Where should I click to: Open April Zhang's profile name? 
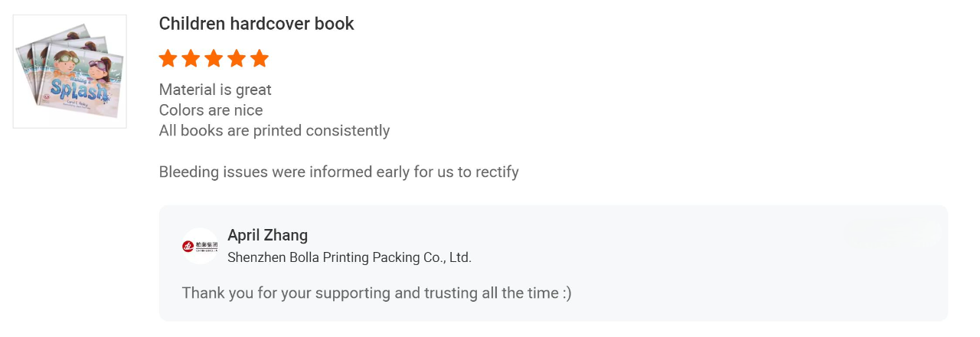point(268,235)
